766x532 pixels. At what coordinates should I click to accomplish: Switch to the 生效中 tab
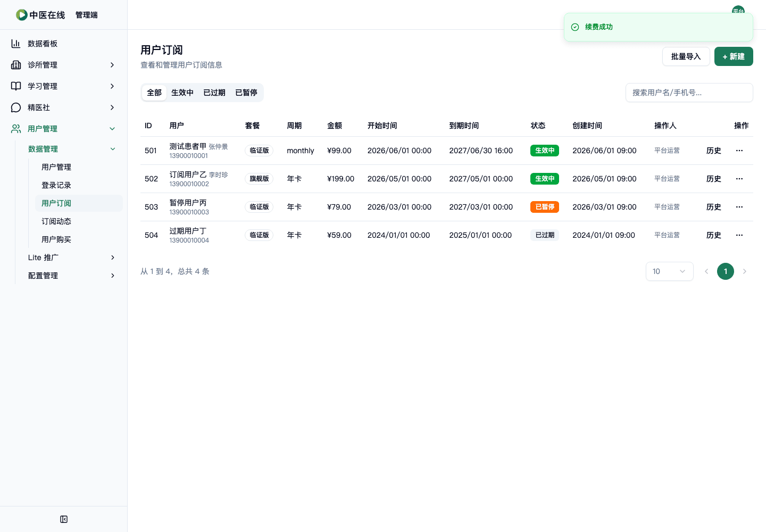tap(182, 93)
